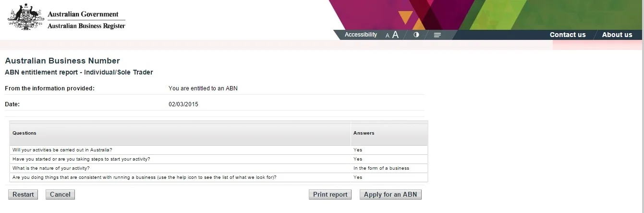The image size is (644, 213).
Task: Select the Answers column header
Action: click(389, 133)
